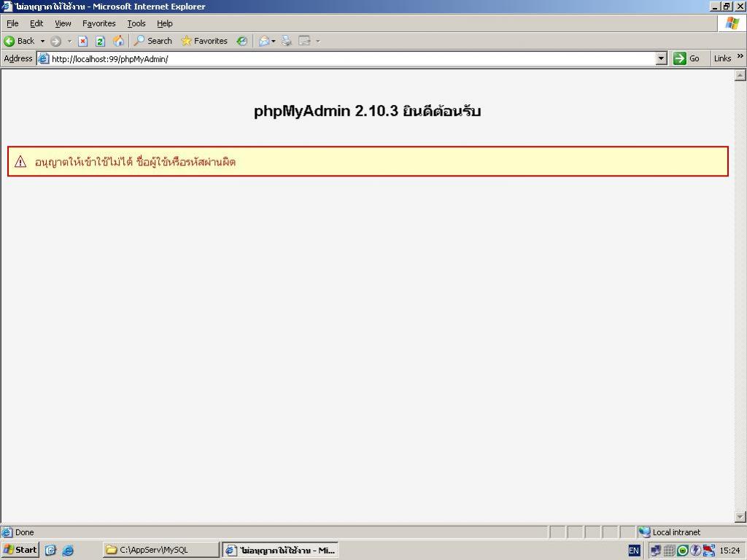Image resolution: width=747 pixels, height=560 pixels.
Task: Click the Done status text
Action: coord(24,532)
